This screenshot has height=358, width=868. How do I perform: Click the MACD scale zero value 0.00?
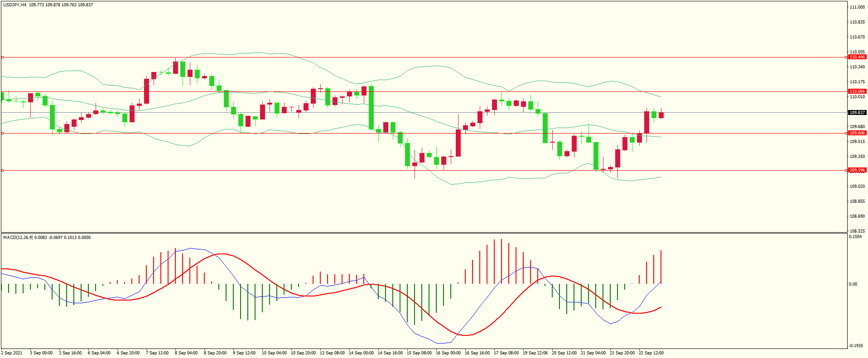[x=853, y=284]
